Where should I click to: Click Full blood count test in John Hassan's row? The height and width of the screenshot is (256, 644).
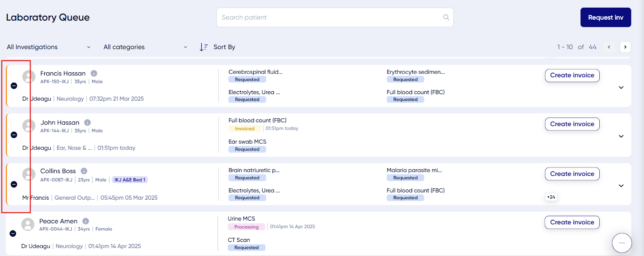(x=258, y=120)
